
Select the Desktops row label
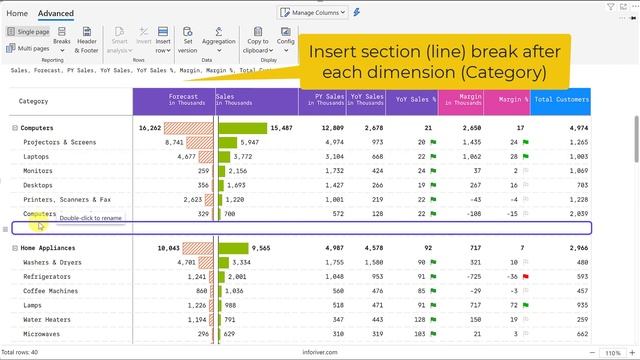(x=38, y=185)
